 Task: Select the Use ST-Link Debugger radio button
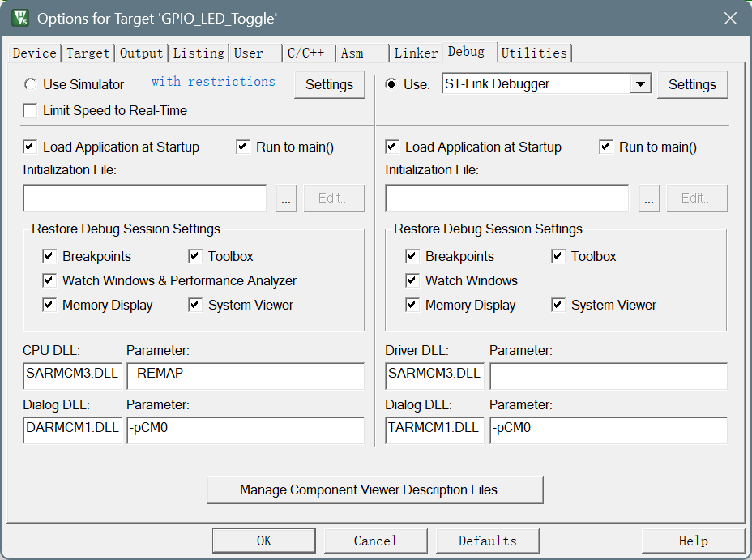(x=391, y=84)
